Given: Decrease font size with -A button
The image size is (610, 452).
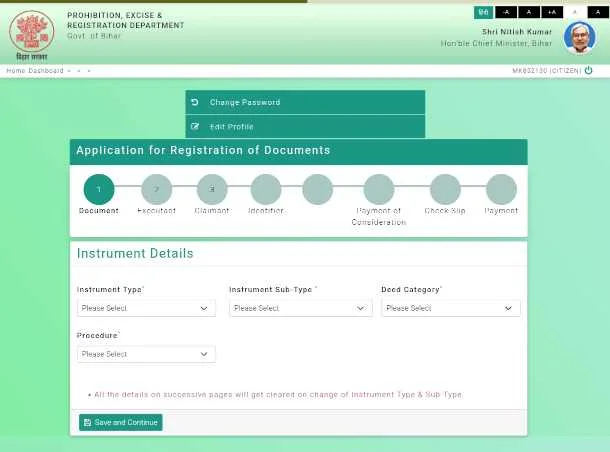Looking at the screenshot, I should pos(505,12).
